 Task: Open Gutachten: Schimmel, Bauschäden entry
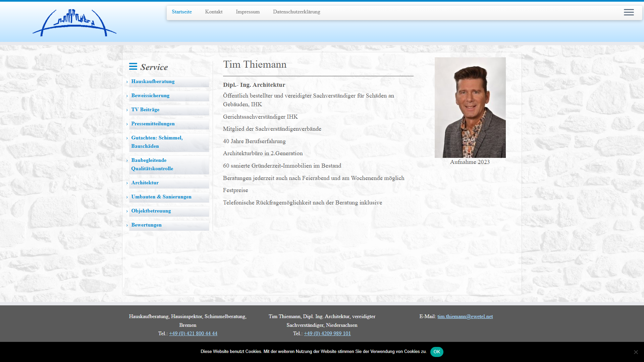click(x=169, y=142)
